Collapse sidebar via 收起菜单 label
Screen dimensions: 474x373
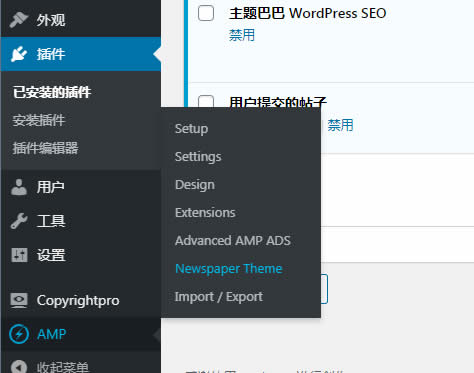click(63, 367)
